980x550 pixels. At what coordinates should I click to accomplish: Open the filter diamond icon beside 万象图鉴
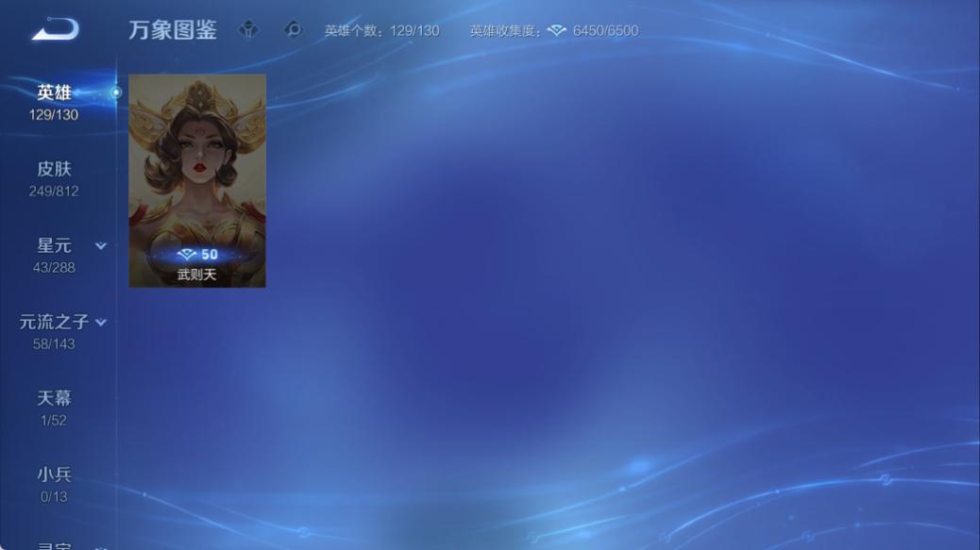point(248,29)
